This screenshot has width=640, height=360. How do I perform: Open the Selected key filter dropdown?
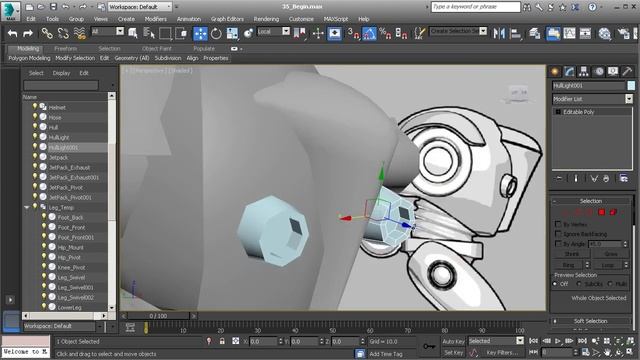point(496,341)
